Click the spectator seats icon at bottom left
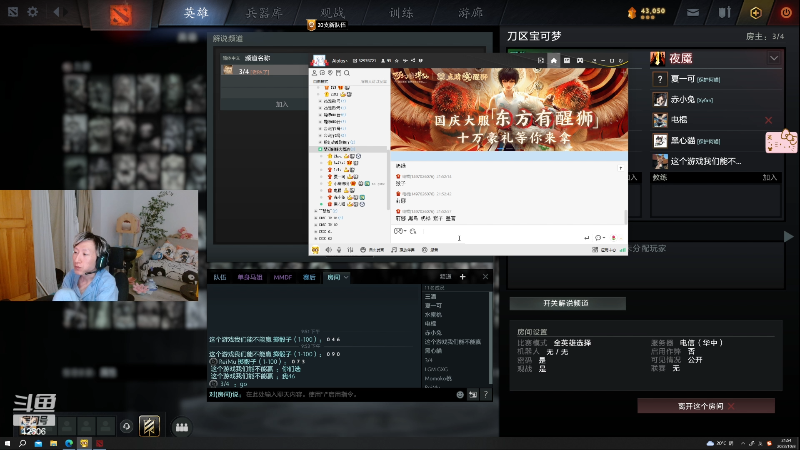This screenshot has width=800, height=450. [x=182, y=427]
